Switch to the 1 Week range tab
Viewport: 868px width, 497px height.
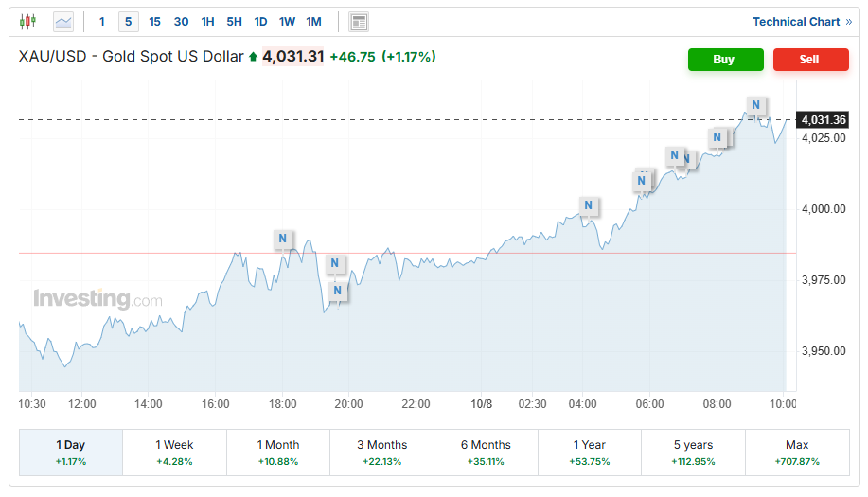click(x=174, y=453)
